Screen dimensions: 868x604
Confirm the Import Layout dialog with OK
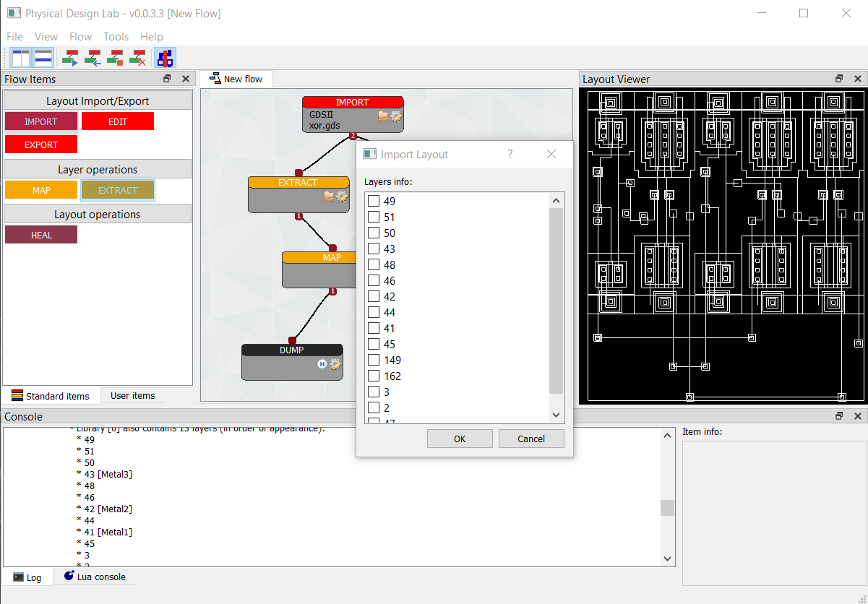[x=460, y=439]
